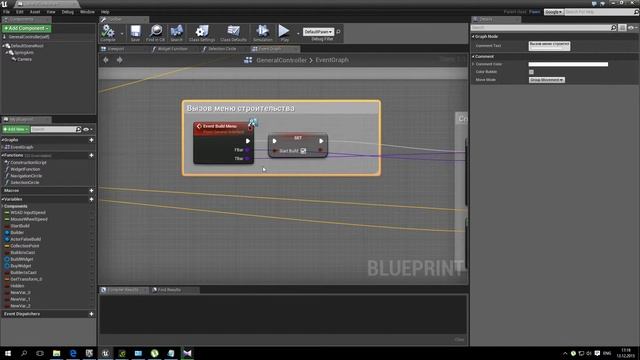Select the NewVar_0 variable
640x360 pixels.
tap(20, 293)
